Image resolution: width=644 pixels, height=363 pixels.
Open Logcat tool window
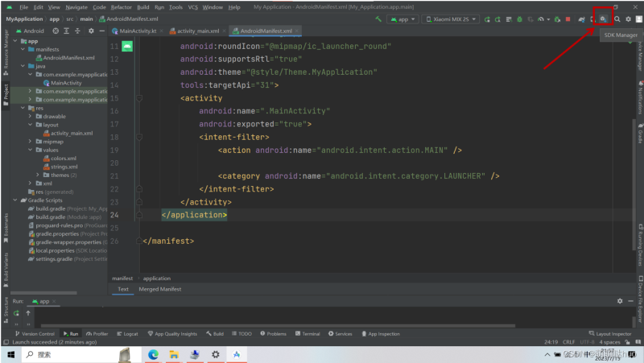(128, 334)
